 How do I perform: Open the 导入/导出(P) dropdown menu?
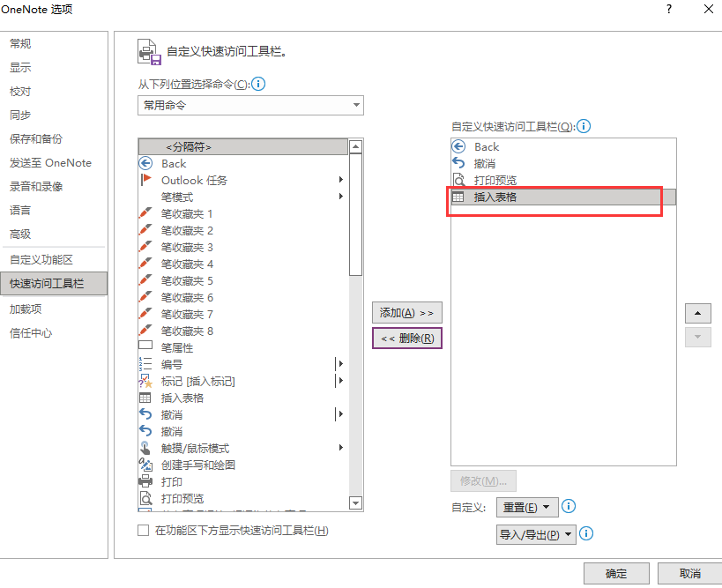point(535,534)
